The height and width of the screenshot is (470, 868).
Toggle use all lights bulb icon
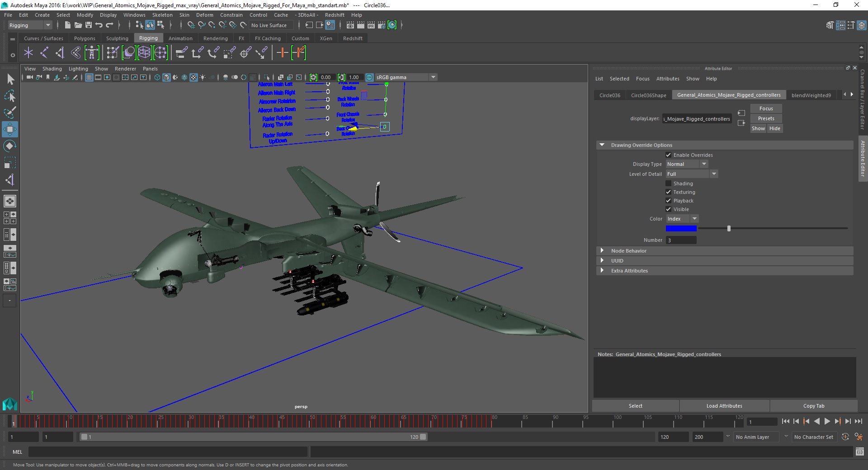click(203, 77)
